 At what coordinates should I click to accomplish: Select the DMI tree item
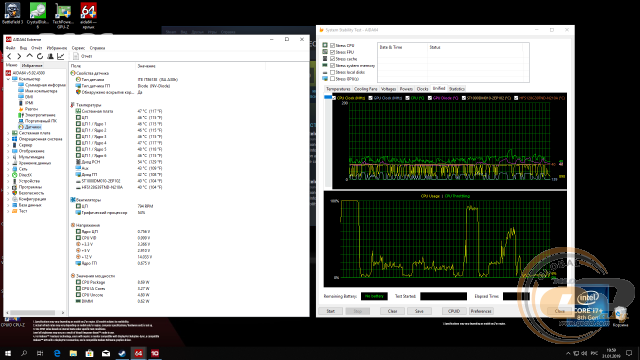pyautogui.click(x=29, y=97)
